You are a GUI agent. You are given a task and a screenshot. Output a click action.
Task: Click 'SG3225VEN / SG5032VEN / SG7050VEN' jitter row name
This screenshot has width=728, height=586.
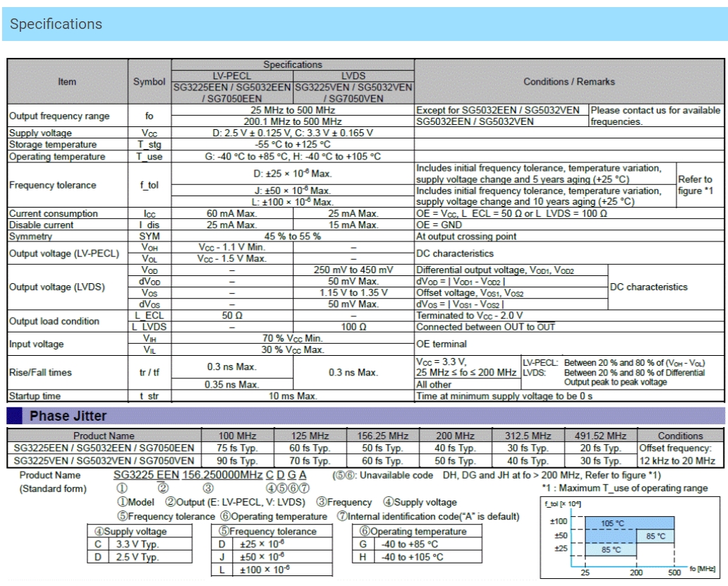(104, 460)
